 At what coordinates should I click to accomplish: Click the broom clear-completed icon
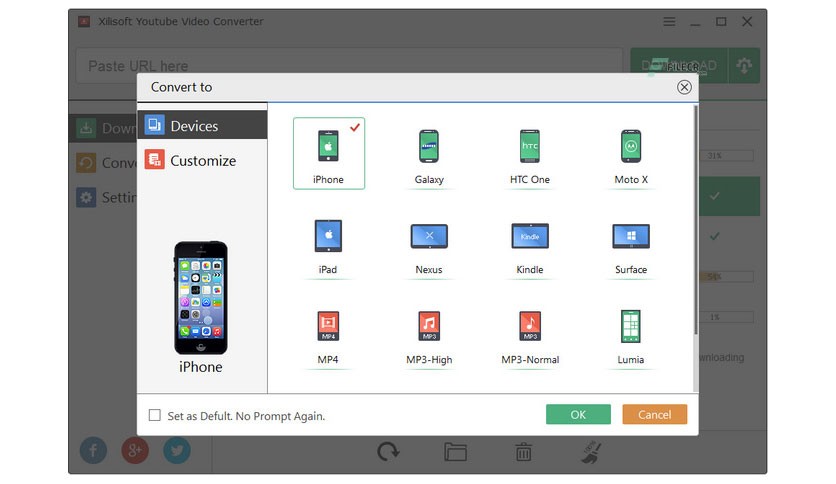click(x=591, y=452)
